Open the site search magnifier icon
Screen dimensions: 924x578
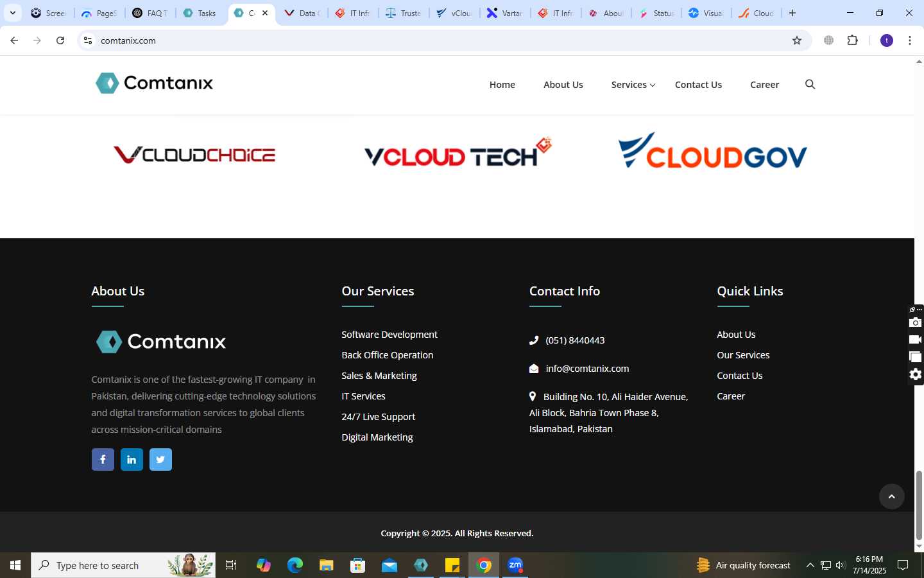tap(810, 84)
